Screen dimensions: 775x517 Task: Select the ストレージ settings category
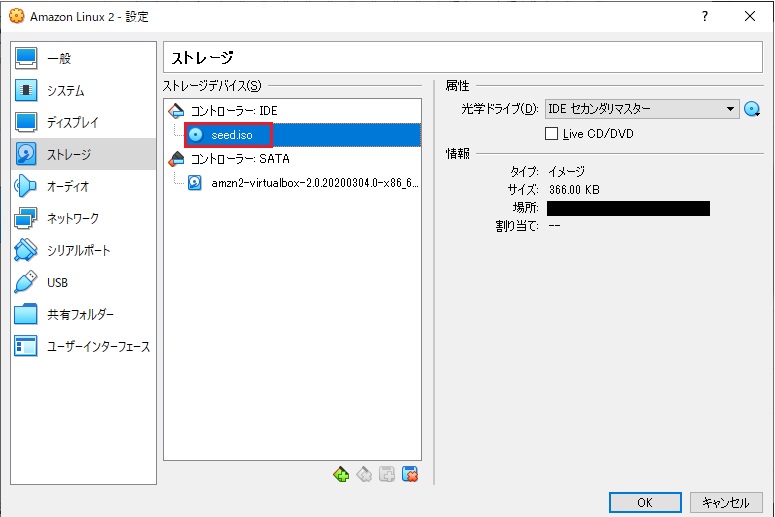click(83, 154)
